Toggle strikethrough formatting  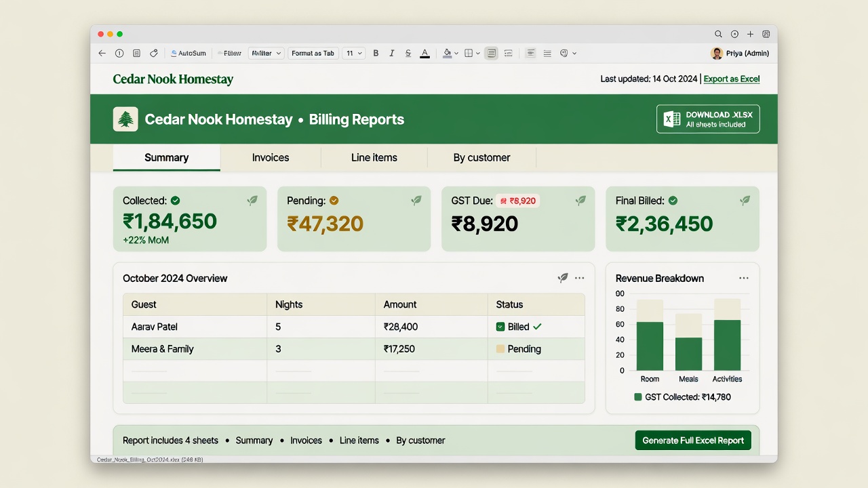(408, 53)
